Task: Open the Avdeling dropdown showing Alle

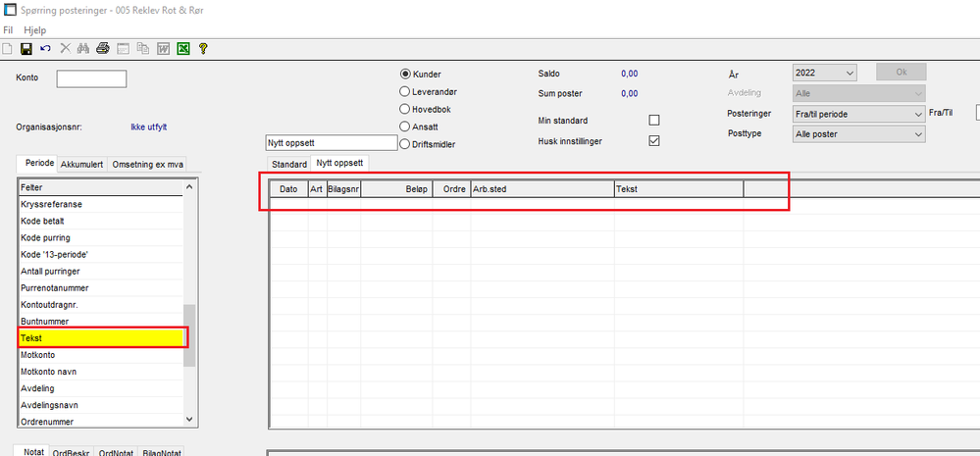Action: (858, 94)
